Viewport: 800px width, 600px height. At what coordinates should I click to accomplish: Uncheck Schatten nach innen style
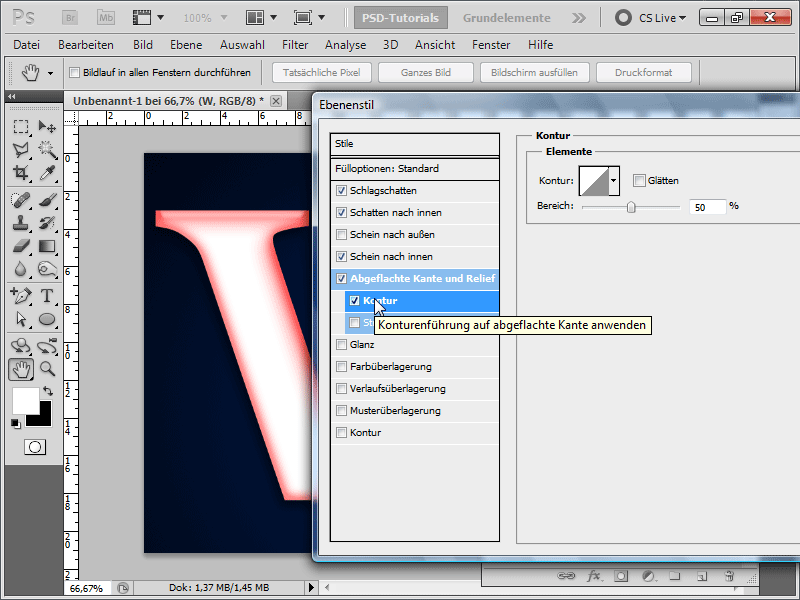coord(341,213)
